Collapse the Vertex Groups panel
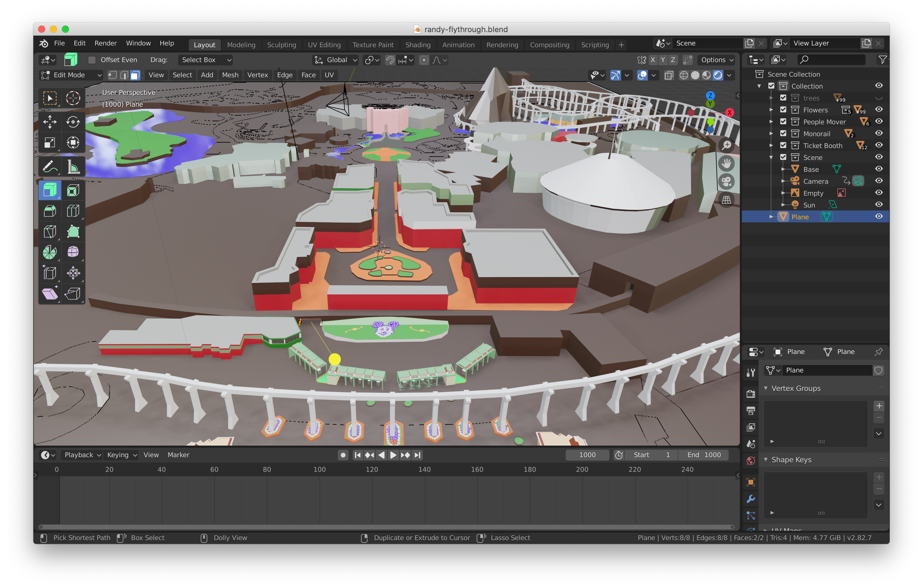Viewport: 923px width, 588px height. [766, 388]
